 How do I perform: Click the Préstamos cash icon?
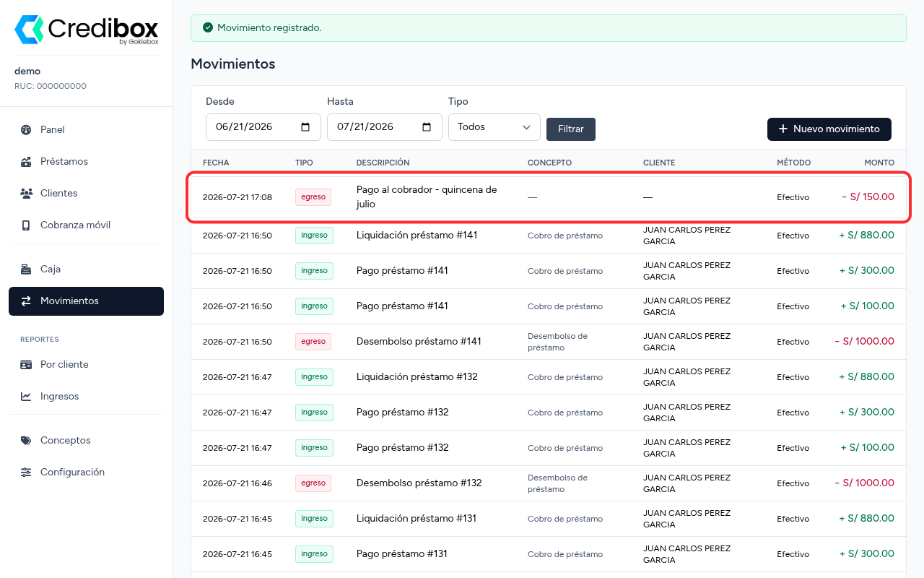coord(26,162)
